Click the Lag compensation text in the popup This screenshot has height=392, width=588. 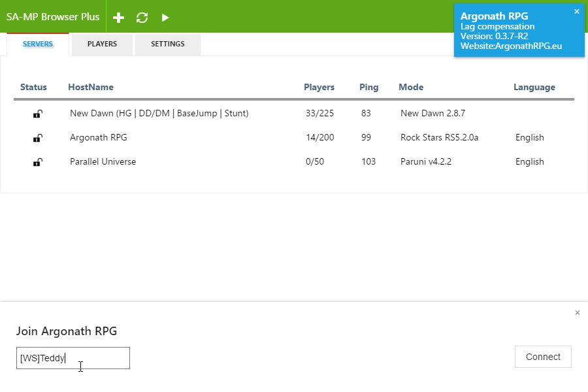coord(498,27)
